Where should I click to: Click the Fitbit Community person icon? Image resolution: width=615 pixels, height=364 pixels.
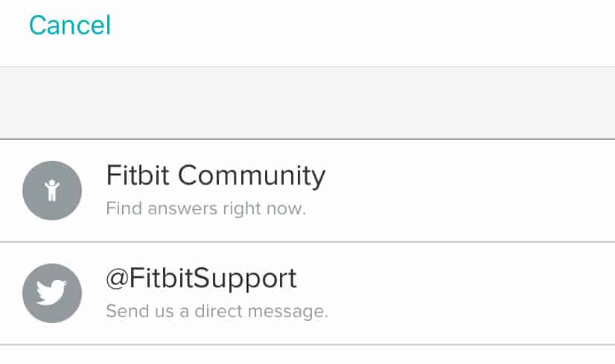point(51,190)
